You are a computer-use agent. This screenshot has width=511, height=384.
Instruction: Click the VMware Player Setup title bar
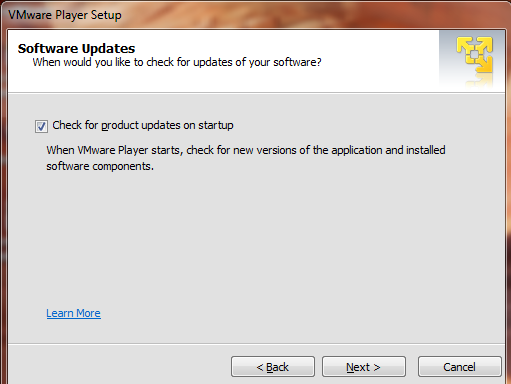[255, 15]
